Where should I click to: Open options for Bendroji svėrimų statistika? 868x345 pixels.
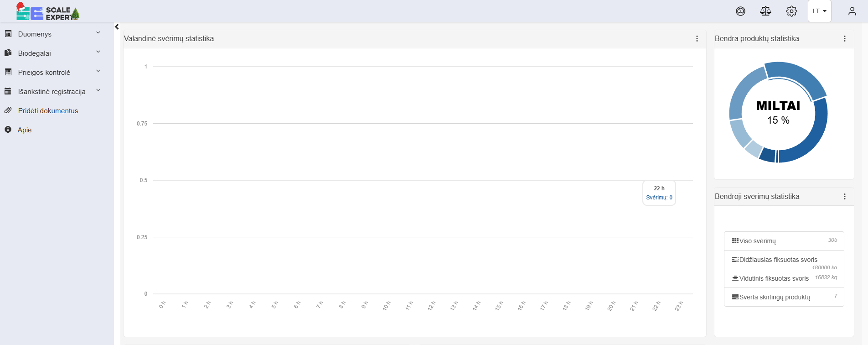click(844, 197)
